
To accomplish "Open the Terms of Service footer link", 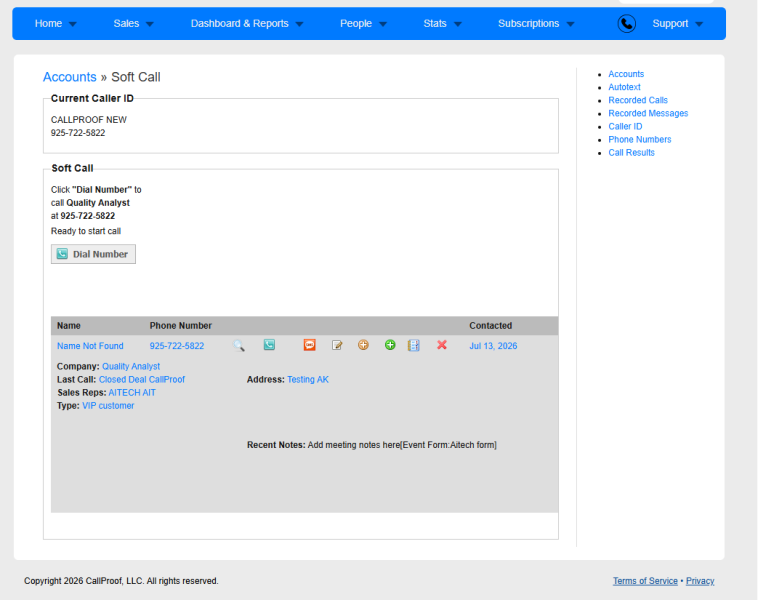I will click(645, 581).
